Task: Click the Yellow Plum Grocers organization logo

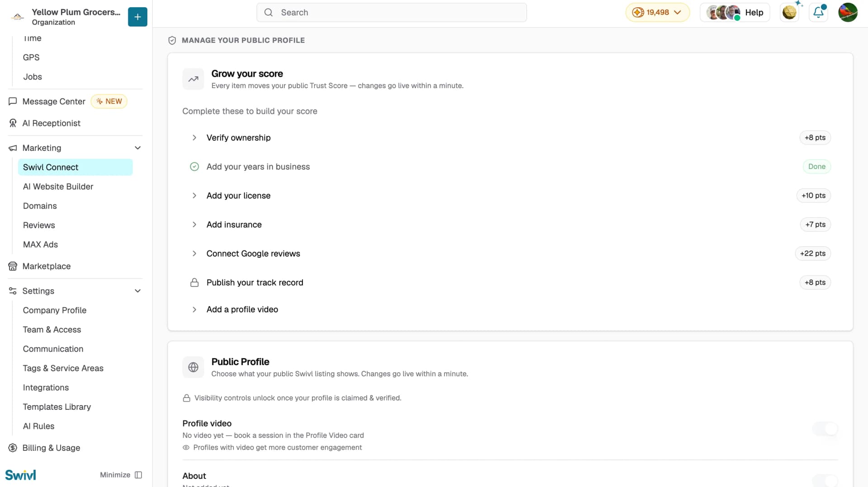Action: [18, 17]
